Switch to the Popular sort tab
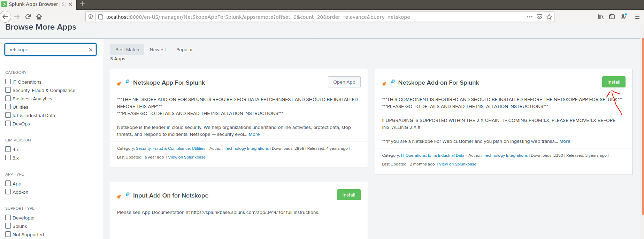 point(184,50)
